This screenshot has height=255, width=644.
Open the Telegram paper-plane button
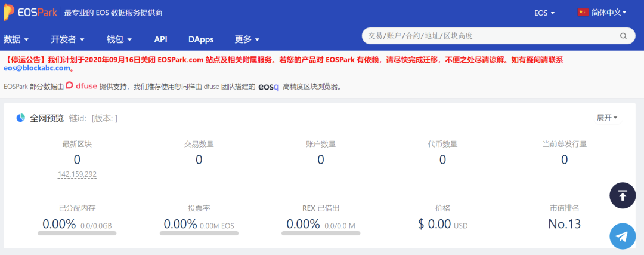[623, 236]
